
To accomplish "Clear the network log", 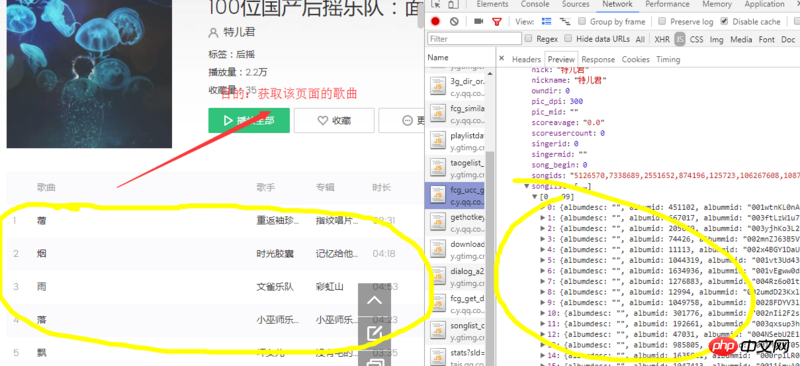I will (454, 21).
